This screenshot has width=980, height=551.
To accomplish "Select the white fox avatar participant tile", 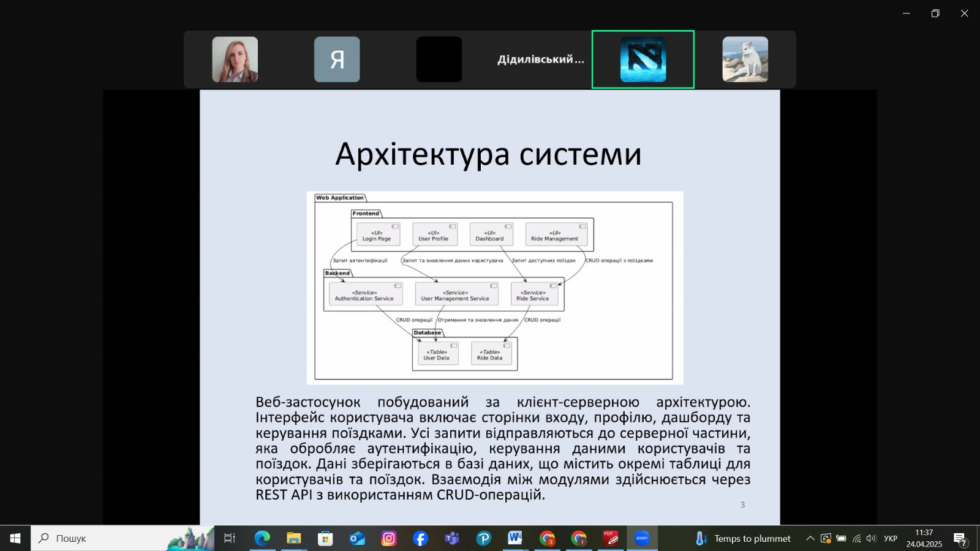I will 745,59.
